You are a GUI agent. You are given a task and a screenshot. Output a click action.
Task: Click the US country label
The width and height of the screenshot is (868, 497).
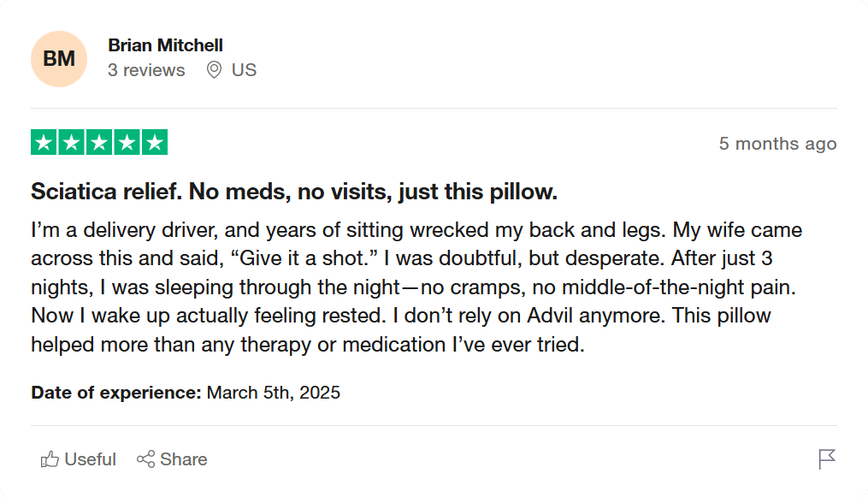tap(244, 70)
